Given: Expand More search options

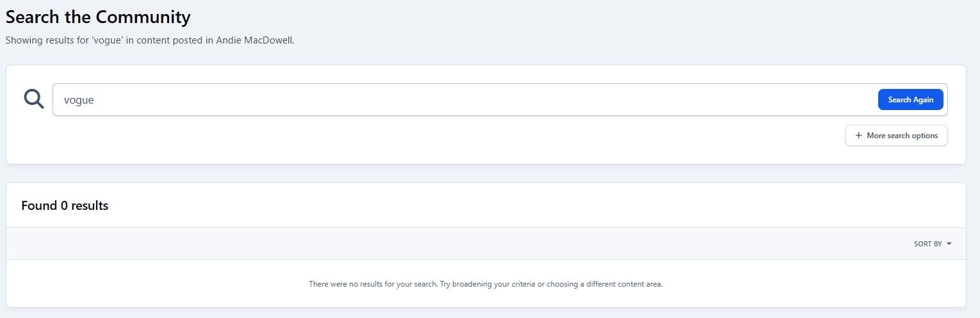Looking at the screenshot, I should tap(895, 136).
